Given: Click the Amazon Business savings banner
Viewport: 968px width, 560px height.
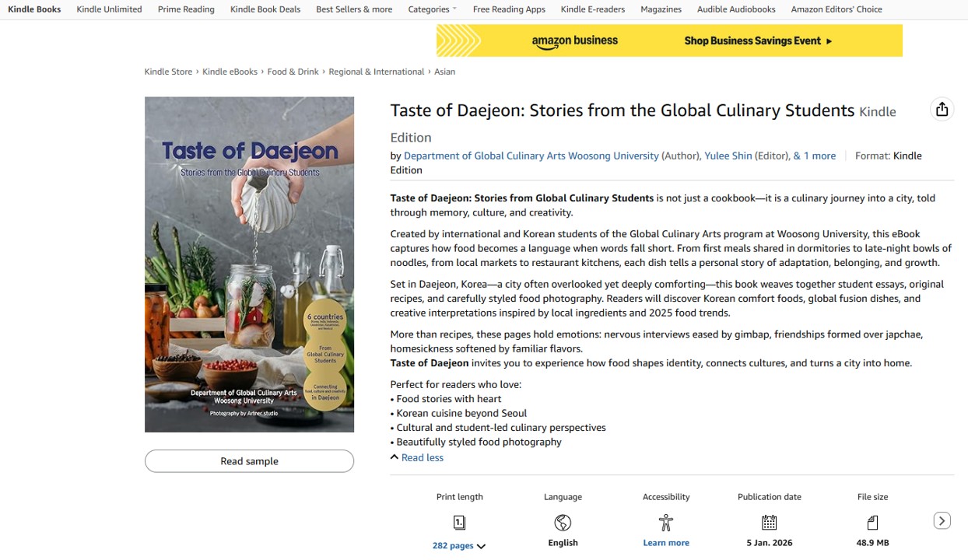Looking at the screenshot, I should (x=669, y=40).
